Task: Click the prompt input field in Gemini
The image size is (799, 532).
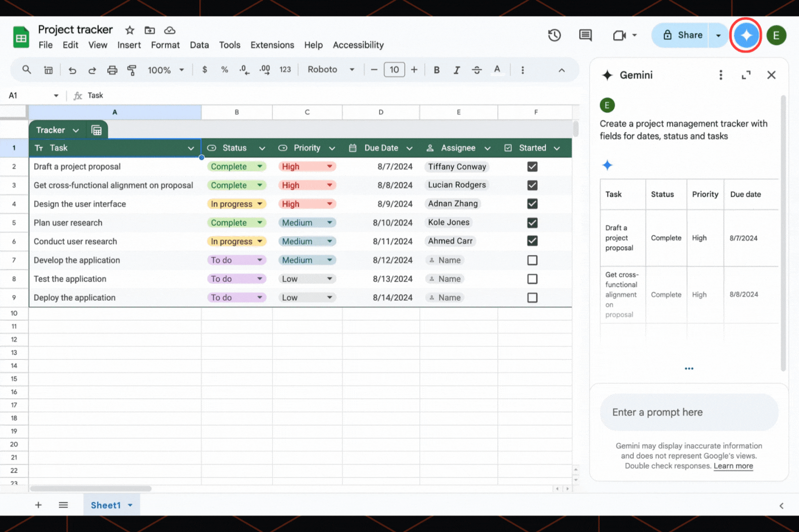Action: (689, 412)
